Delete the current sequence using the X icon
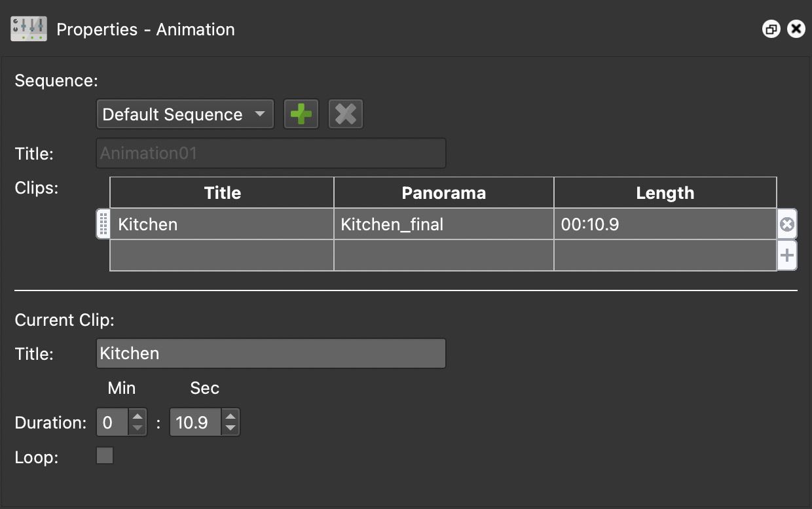812x509 pixels. tap(345, 113)
